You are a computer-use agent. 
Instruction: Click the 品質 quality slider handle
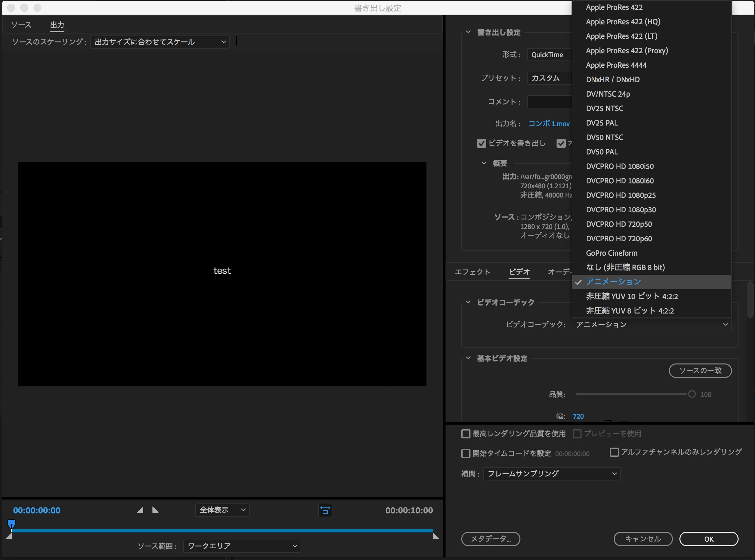point(692,394)
